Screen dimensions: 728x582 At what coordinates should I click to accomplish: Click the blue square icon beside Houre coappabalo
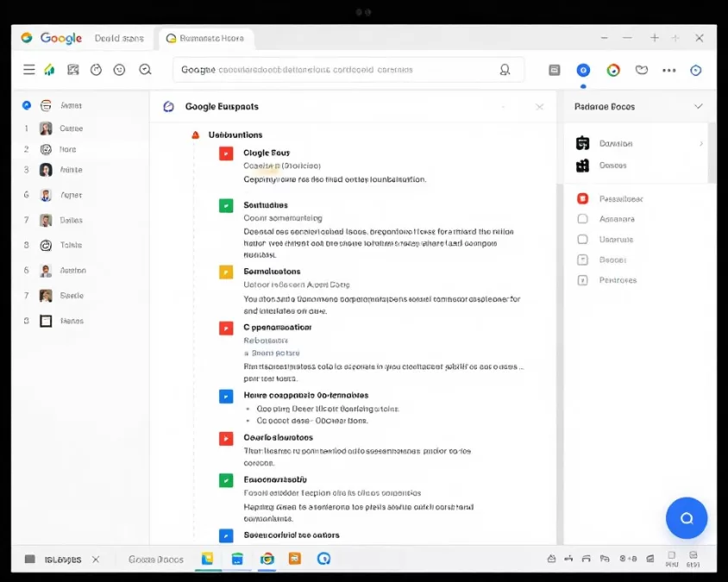(226, 397)
